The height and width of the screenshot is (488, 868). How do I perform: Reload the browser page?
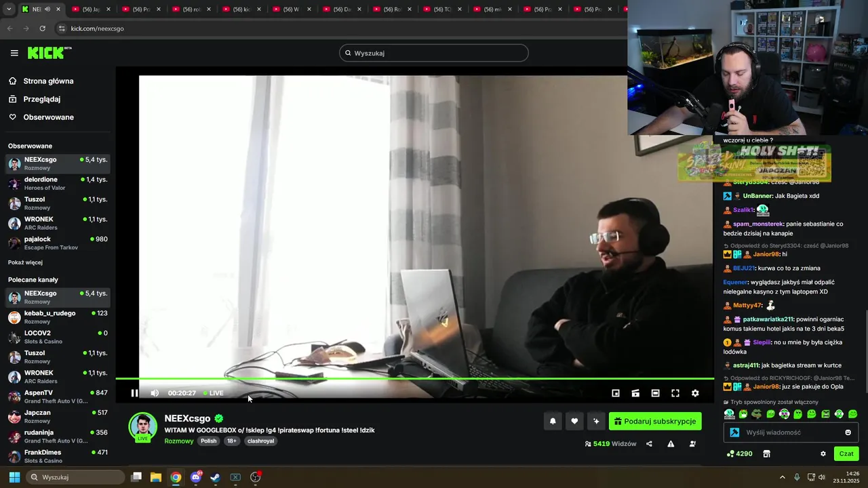(x=42, y=28)
